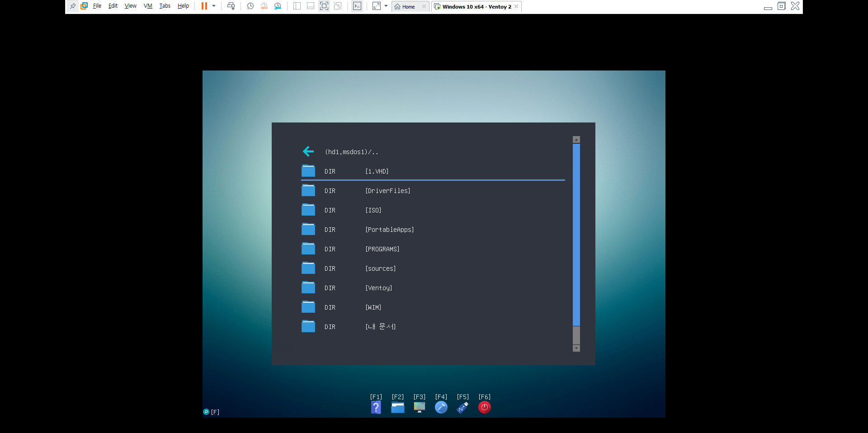Open the Edit menu
Image resolution: width=868 pixels, height=433 pixels.
pos(113,6)
